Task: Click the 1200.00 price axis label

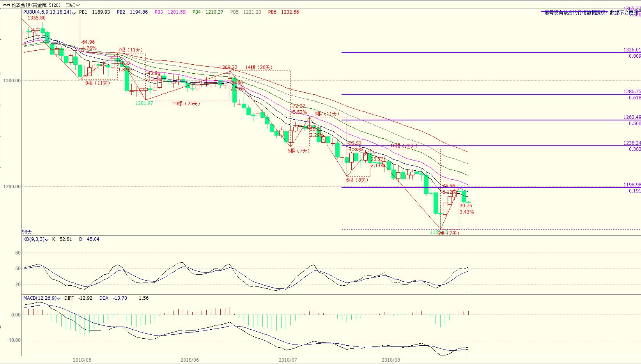Action: (12, 187)
